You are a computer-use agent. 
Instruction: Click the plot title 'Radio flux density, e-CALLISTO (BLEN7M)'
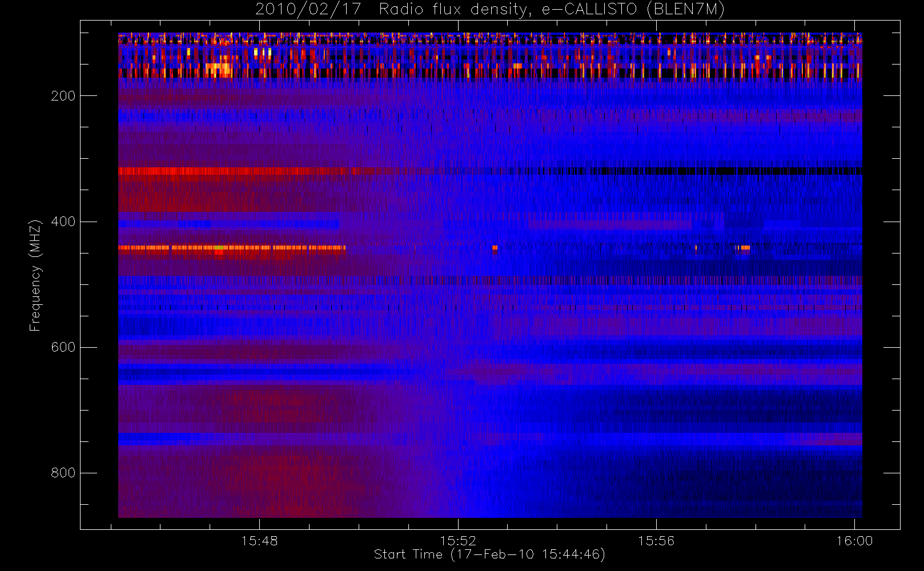coord(552,10)
